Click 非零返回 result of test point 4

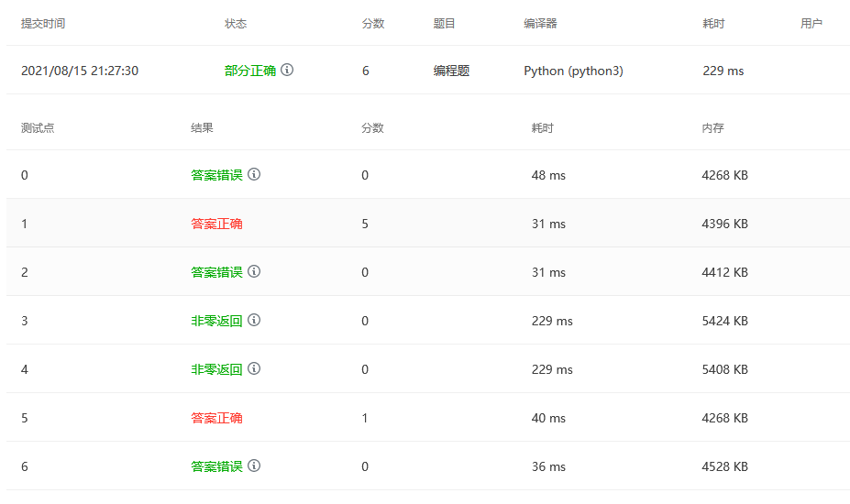216,369
